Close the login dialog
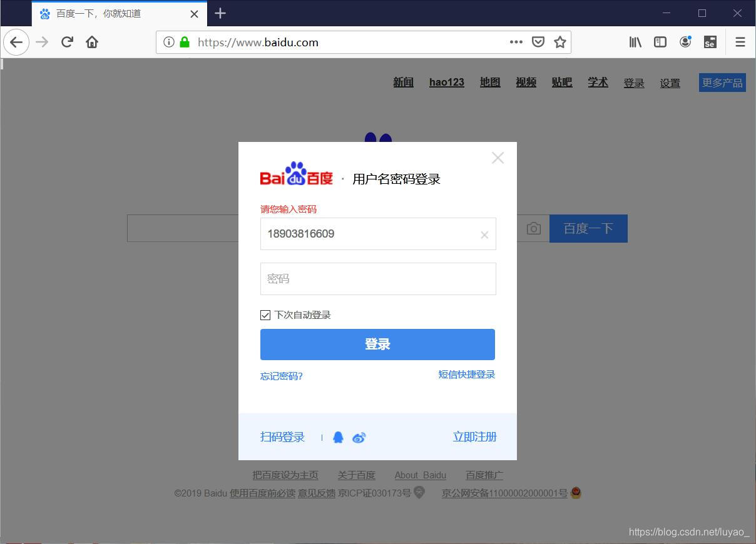Image resolution: width=756 pixels, height=544 pixels. (498, 158)
